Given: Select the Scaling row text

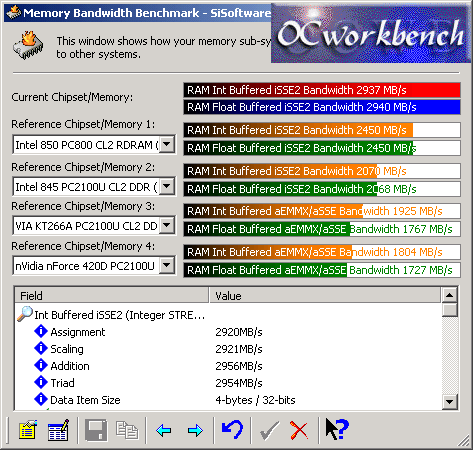Looking at the screenshot, I should (x=67, y=349).
